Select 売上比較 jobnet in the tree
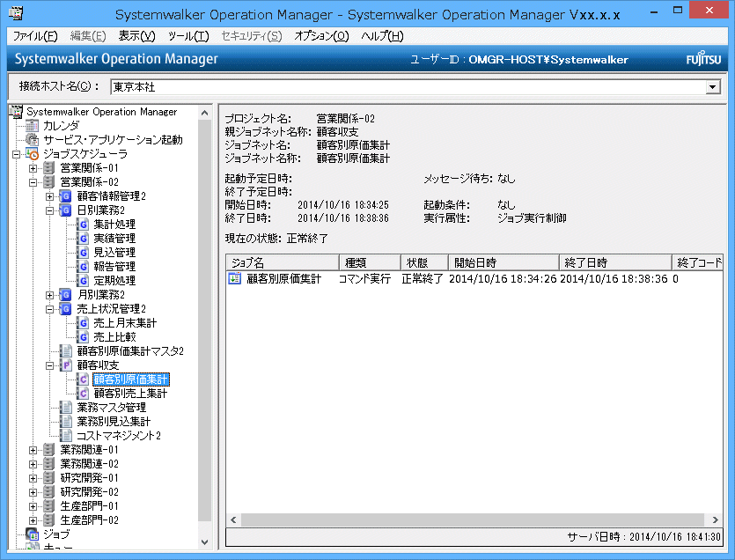The width and height of the screenshot is (735, 560). [x=114, y=337]
